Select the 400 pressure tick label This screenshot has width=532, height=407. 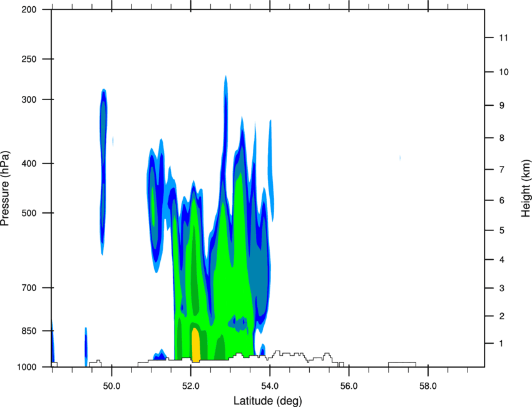click(x=29, y=163)
